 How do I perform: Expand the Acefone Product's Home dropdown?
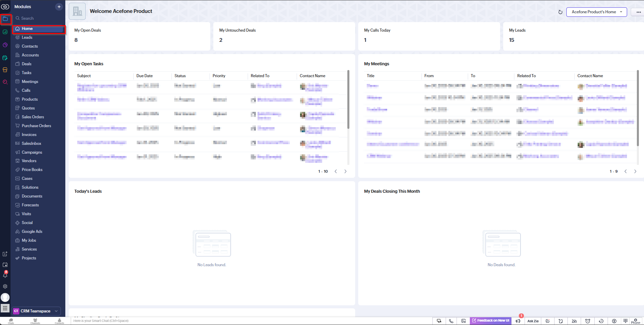596,12
